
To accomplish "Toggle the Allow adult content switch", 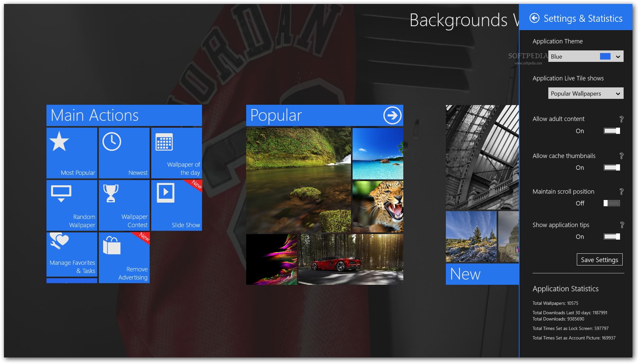I will pos(612,131).
